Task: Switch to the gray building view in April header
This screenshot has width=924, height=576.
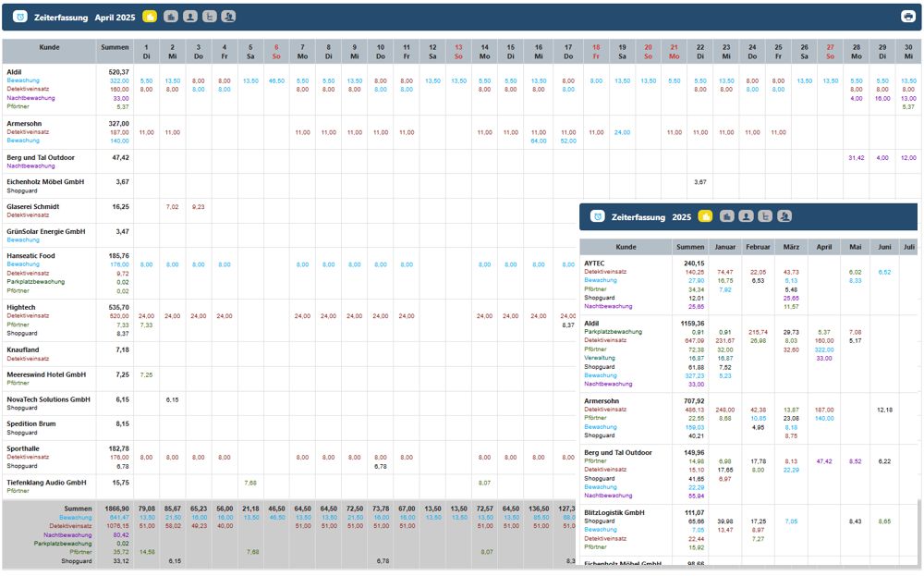Action: pos(170,17)
